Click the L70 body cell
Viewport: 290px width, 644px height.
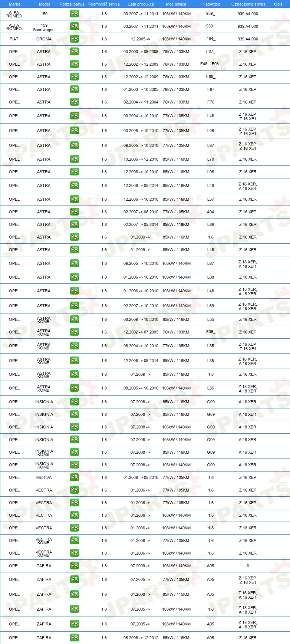tap(211, 159)
